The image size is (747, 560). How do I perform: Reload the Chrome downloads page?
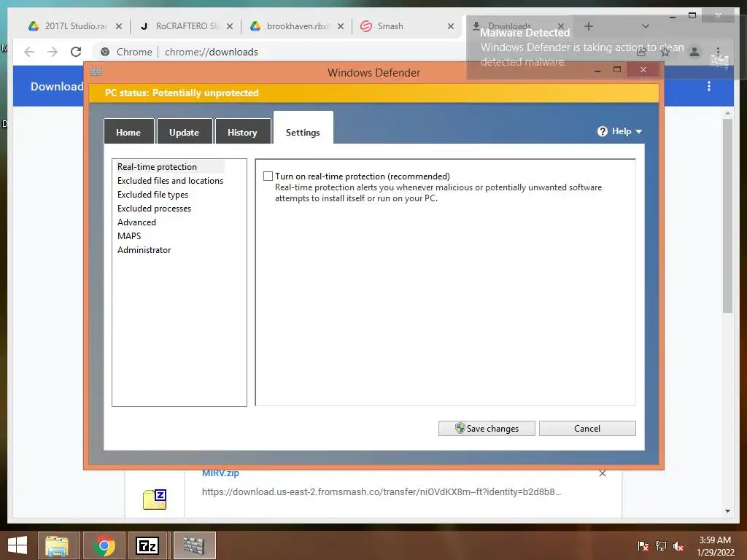pos(76,52)
